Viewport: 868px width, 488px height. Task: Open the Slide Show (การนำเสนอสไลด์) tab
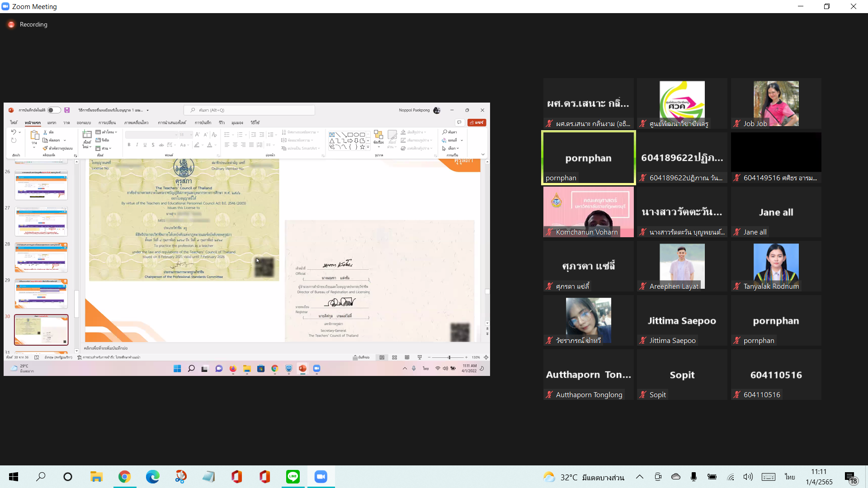coord(172,123)
